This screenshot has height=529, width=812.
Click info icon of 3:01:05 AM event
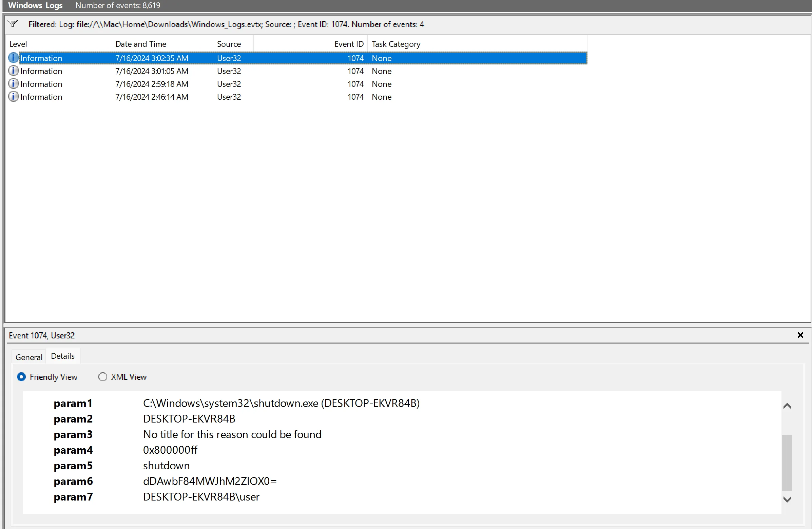point(13,71)
